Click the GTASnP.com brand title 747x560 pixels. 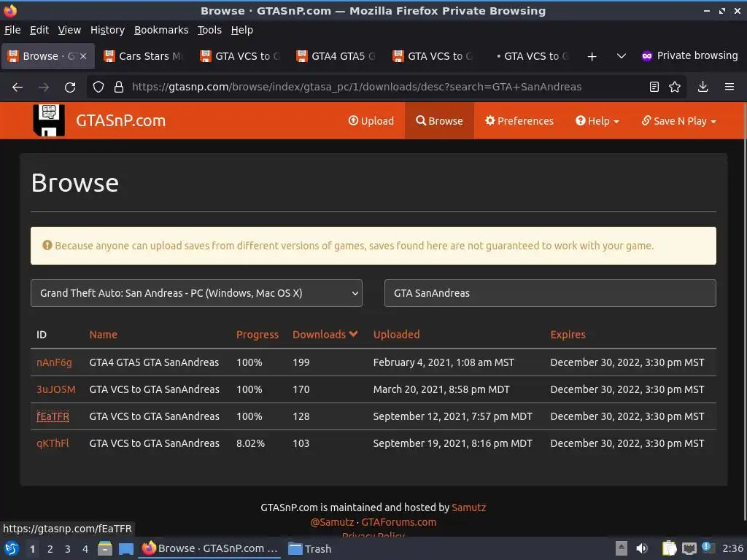click(x=120, y=121)
